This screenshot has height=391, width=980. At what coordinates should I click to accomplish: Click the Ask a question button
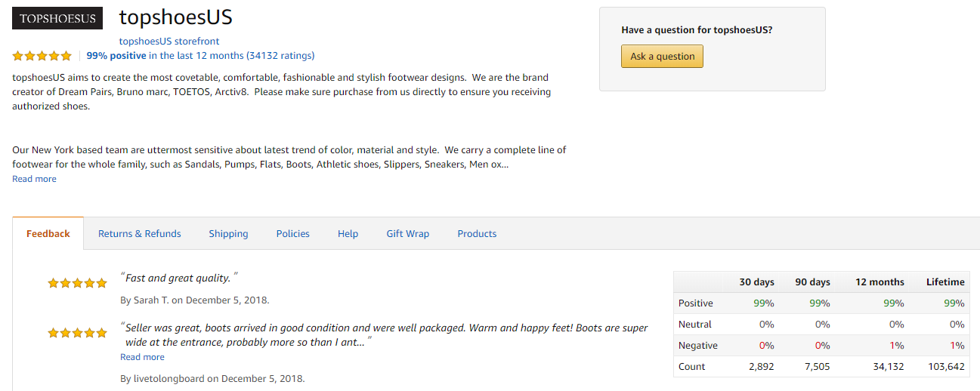click(x=663, y=56)
